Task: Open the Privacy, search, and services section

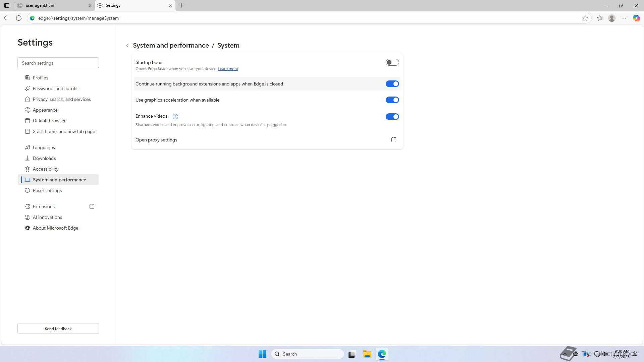Action: pyautogui.click(x=62, y=99)
